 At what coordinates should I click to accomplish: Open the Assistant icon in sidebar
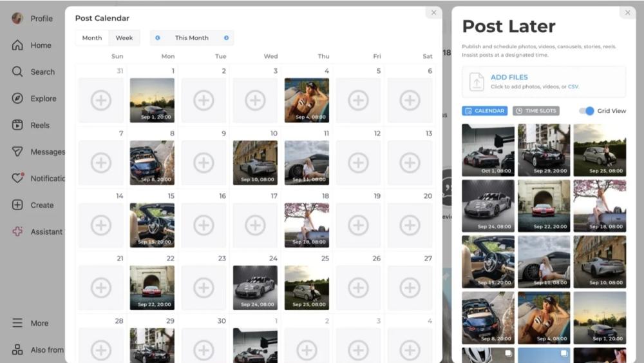click(x=17, y=231)
